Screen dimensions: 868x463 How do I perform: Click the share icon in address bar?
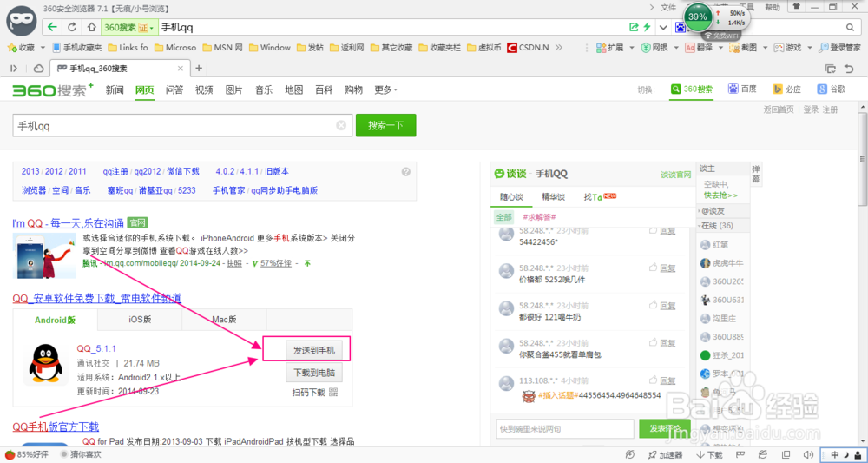[634, 27]
